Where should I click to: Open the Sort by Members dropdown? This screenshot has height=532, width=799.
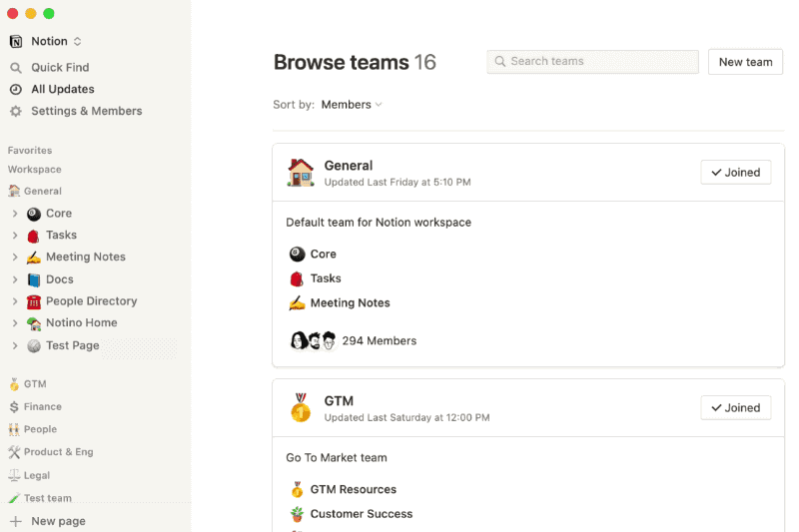[x=352, y=105]
